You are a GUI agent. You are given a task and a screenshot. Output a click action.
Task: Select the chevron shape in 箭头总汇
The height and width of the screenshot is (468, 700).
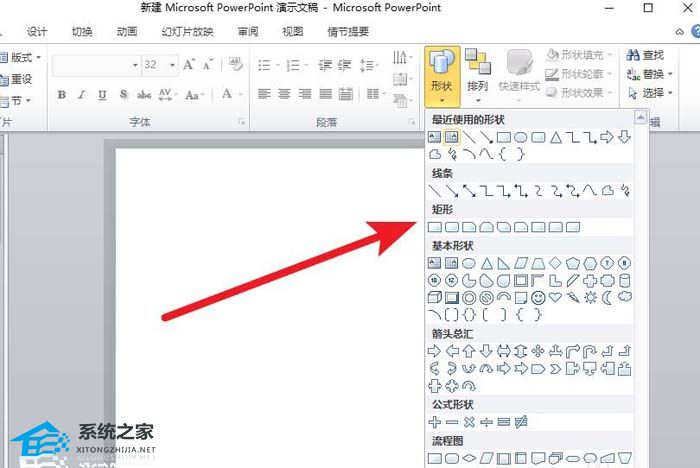coord(555,369)
